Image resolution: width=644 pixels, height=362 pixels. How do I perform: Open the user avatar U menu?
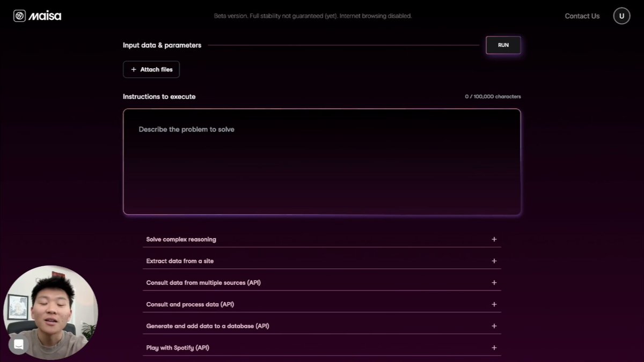coord(621,16)
